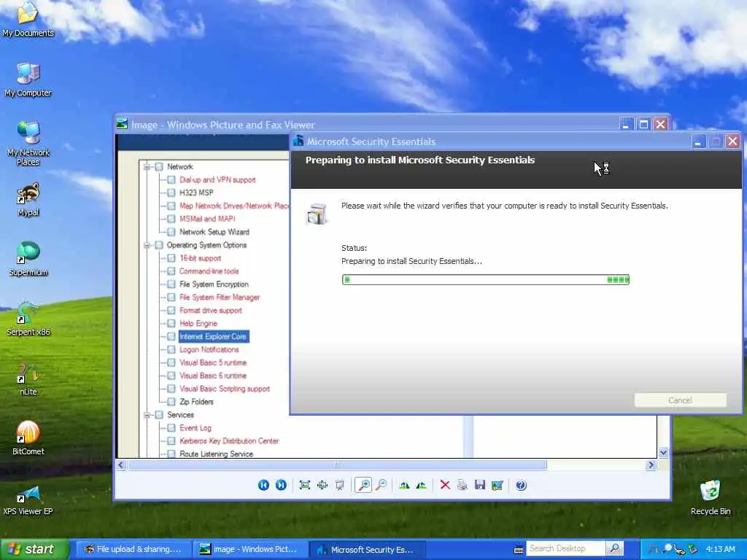
Task: Select the Internet Explorer Core tree item
Action: [213, 336]
